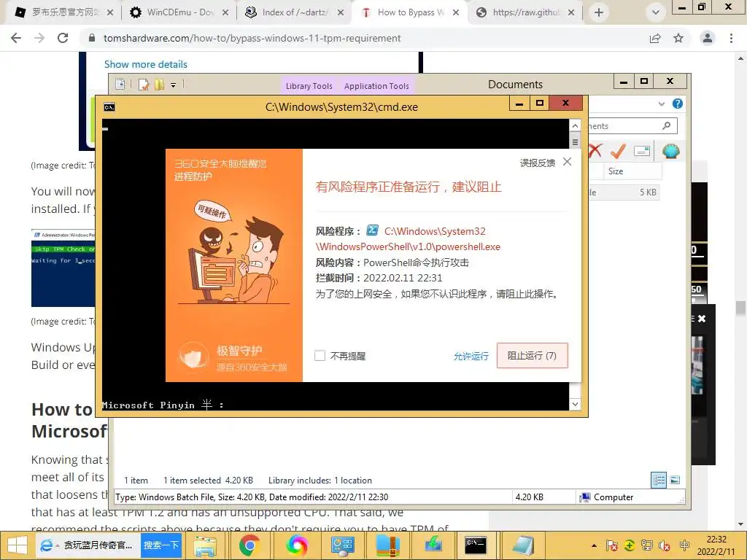Go forward in Chrome
This screenshot has height=560, width=747.
click(x=39, y=38)
